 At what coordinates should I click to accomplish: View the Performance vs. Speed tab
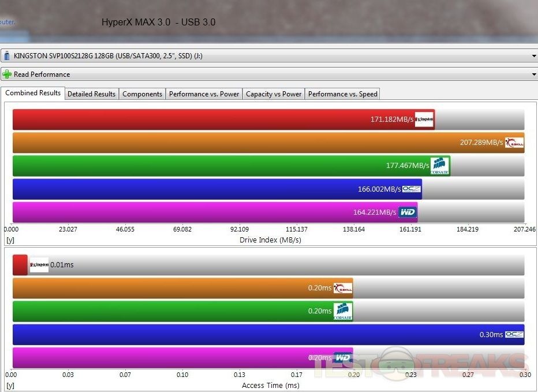pos(342,94)
